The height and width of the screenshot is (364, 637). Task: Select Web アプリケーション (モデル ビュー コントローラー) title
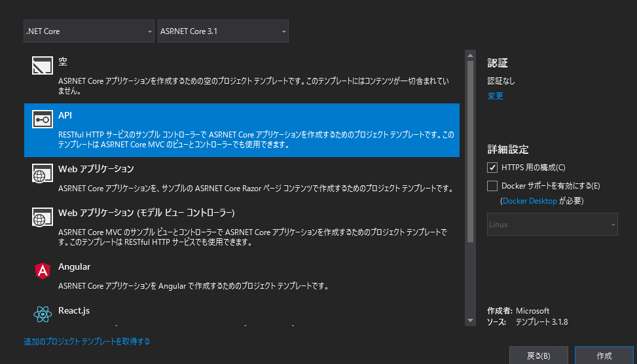(x=147, y=213)
